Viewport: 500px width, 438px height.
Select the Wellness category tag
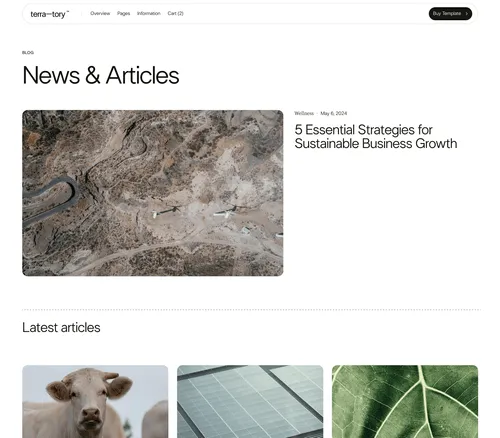pos(304,113)
